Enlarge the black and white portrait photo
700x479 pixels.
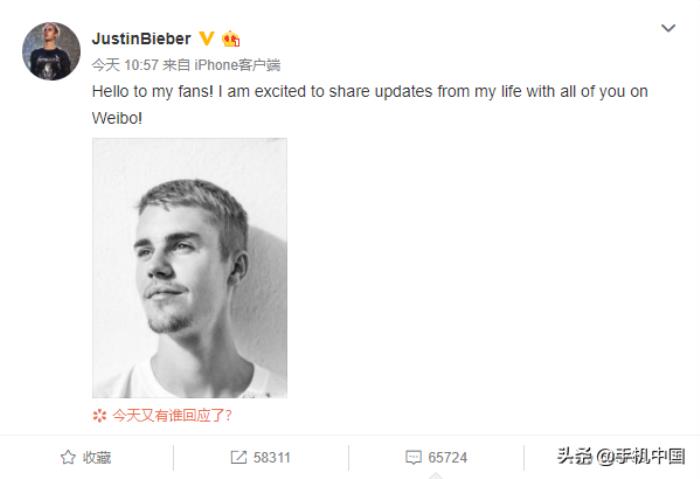tap(190, 268)
